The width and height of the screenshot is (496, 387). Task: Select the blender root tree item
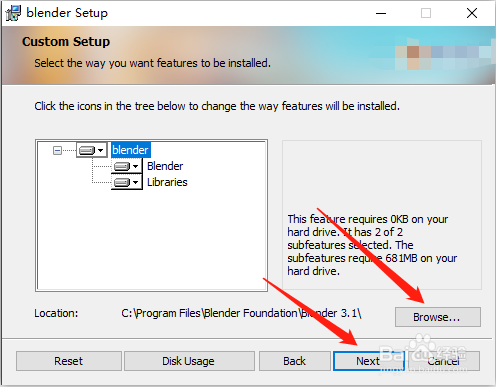tap(131, 150)
